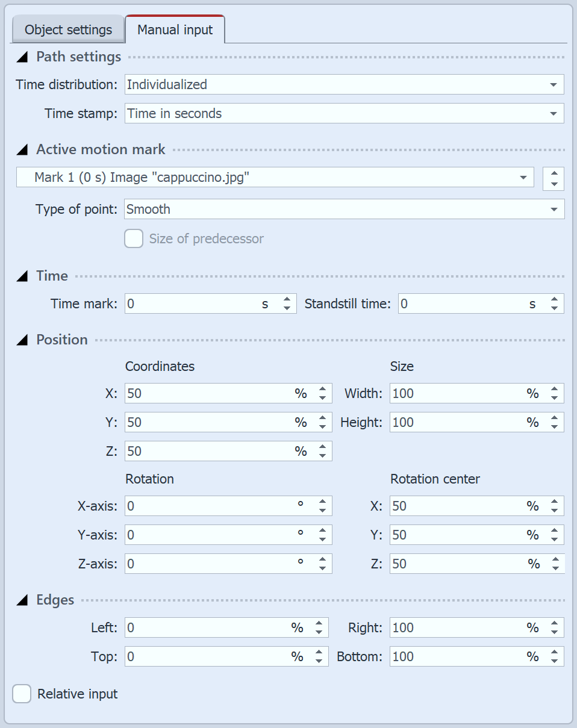Collapse the Edges section
This screenshot has width=577, height=728.
click(22, 600)
